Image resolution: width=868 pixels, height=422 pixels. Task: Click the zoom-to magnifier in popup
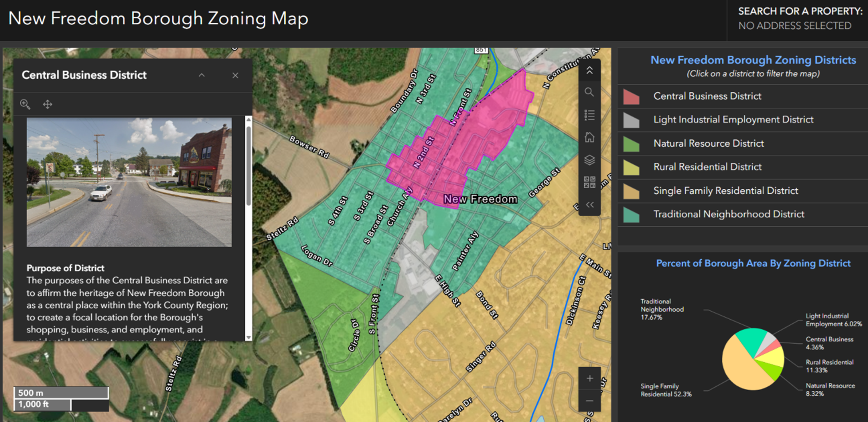click(x=25, y=104)
